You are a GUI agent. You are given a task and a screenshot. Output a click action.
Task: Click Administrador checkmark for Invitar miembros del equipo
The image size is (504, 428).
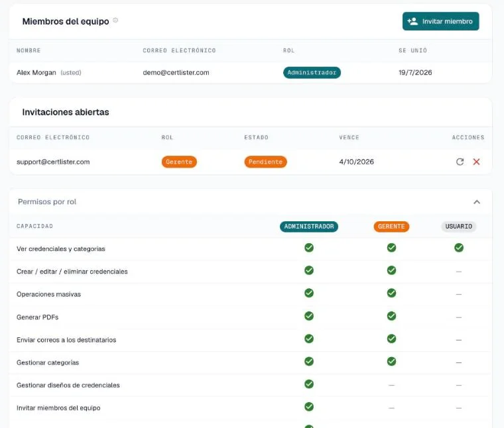[309, 407]
